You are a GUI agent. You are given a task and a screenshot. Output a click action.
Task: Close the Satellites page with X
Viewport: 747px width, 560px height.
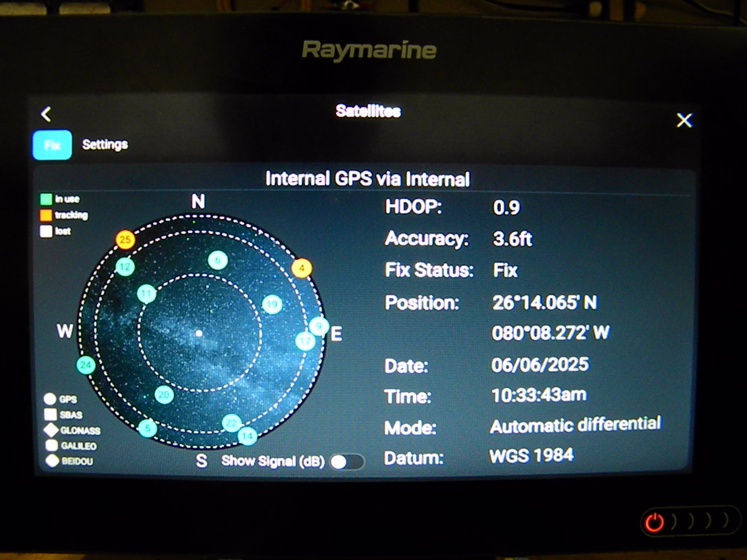tap(684, 120)
